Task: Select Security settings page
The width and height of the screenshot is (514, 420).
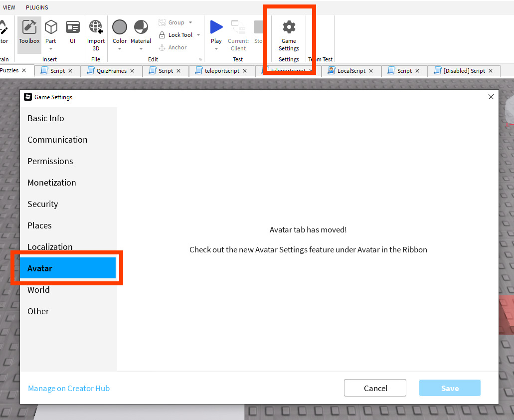Action: 68,204
